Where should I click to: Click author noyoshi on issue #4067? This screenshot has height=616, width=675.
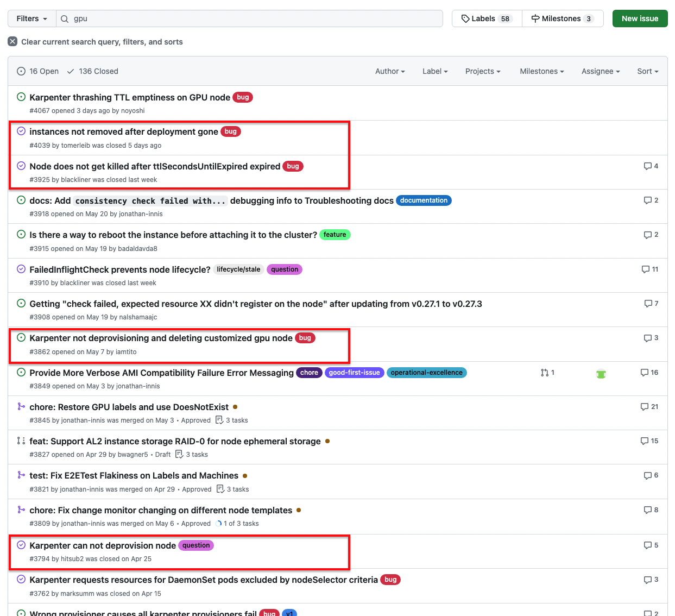point(133,111)
